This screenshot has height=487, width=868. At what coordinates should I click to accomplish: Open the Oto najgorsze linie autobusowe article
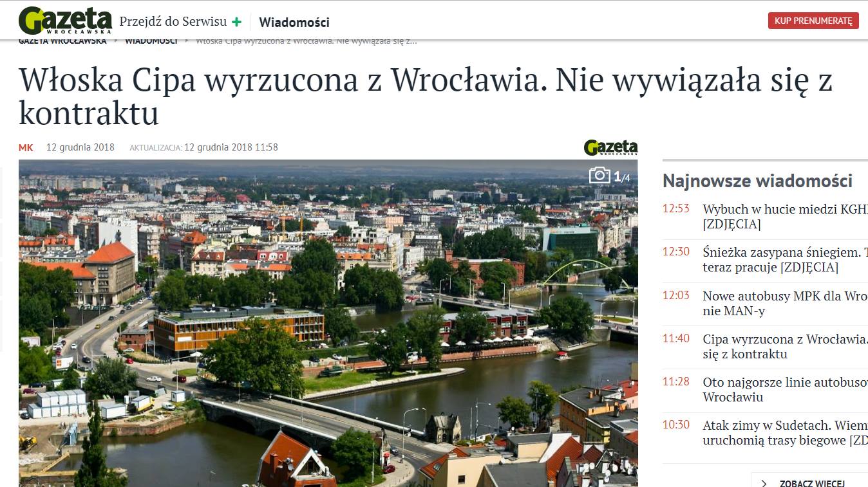(x=785, y=389)
